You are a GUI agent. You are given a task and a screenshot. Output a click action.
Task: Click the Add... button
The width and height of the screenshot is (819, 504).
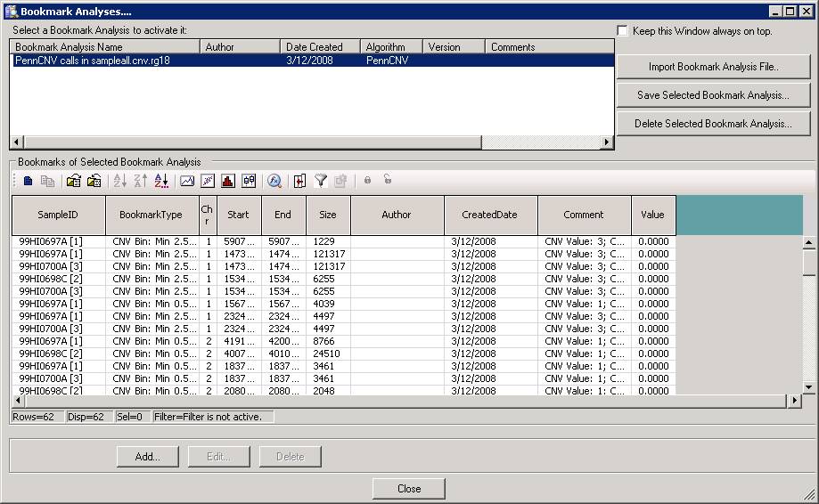coord(148,457)
